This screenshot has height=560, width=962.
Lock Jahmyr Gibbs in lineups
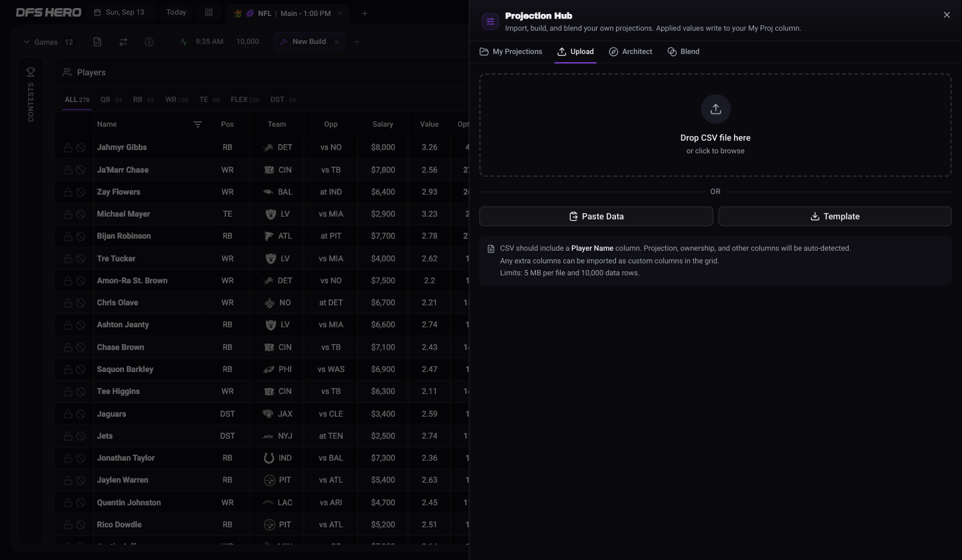(x=68, y=148)
